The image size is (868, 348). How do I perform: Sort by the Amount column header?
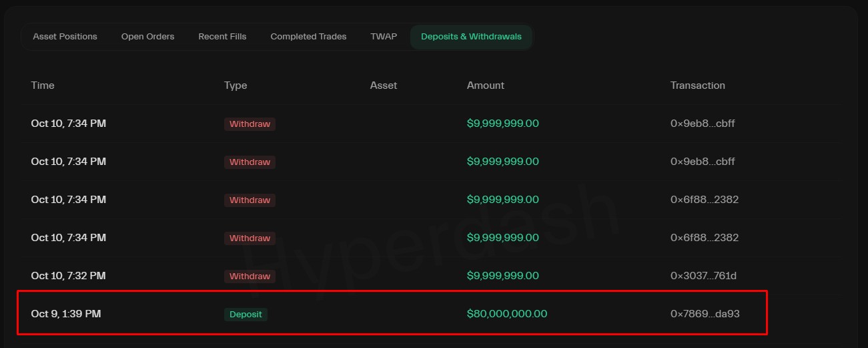click(486, 85)
